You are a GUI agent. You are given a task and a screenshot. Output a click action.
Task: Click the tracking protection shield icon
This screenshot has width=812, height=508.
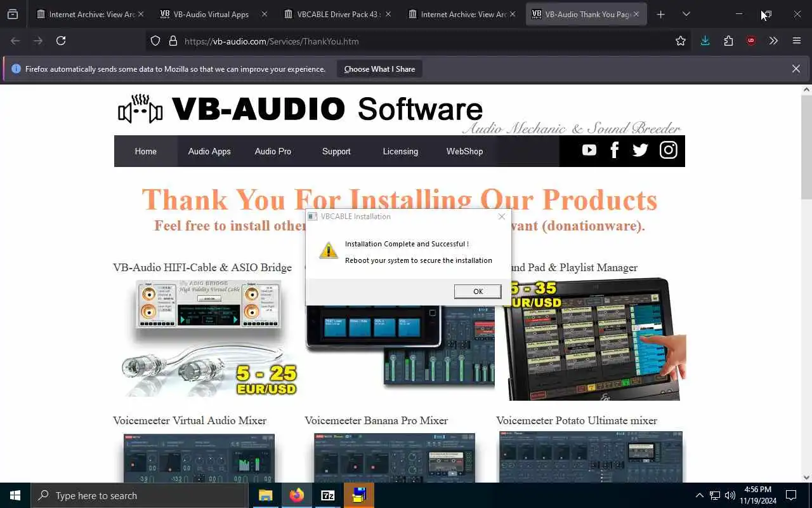click(155, 41)
